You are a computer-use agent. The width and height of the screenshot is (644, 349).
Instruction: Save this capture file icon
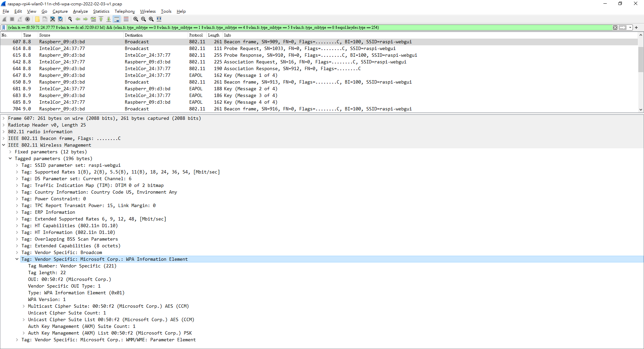[x=45, y=19]
